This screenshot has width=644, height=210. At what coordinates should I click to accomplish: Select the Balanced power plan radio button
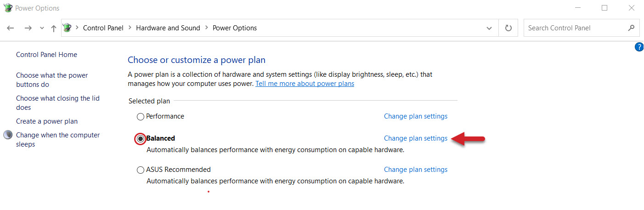[141, 138]
